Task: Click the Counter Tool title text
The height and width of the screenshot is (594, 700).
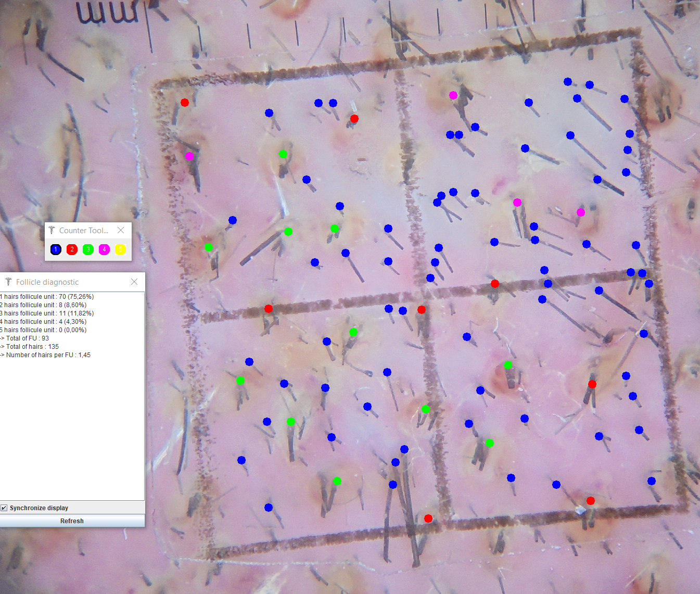Action: (x=83, y=230)
